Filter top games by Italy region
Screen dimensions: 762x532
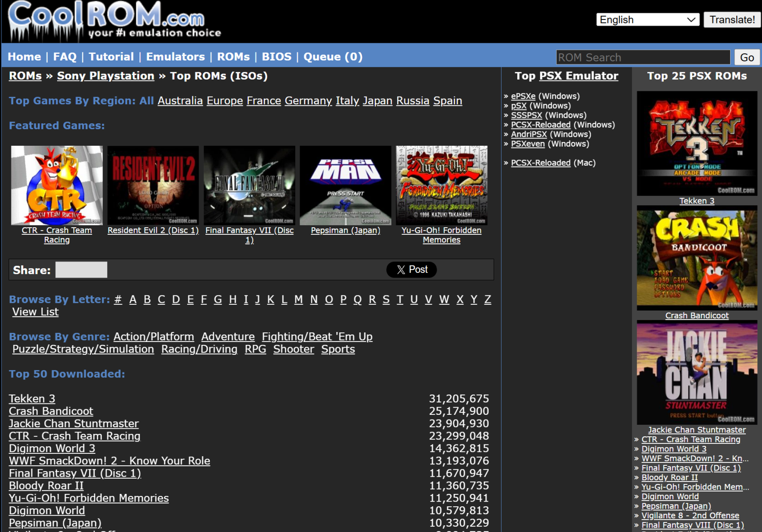point(347,101)
